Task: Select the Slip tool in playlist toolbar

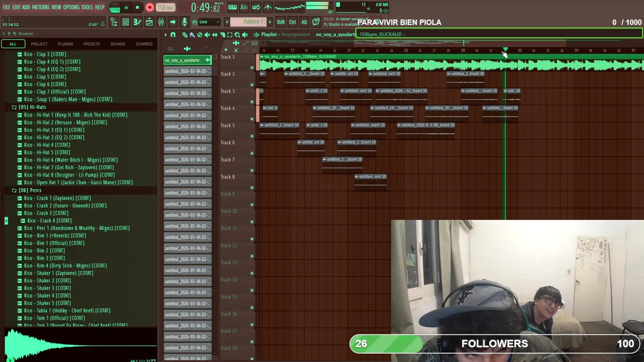Action: point(215,35)
